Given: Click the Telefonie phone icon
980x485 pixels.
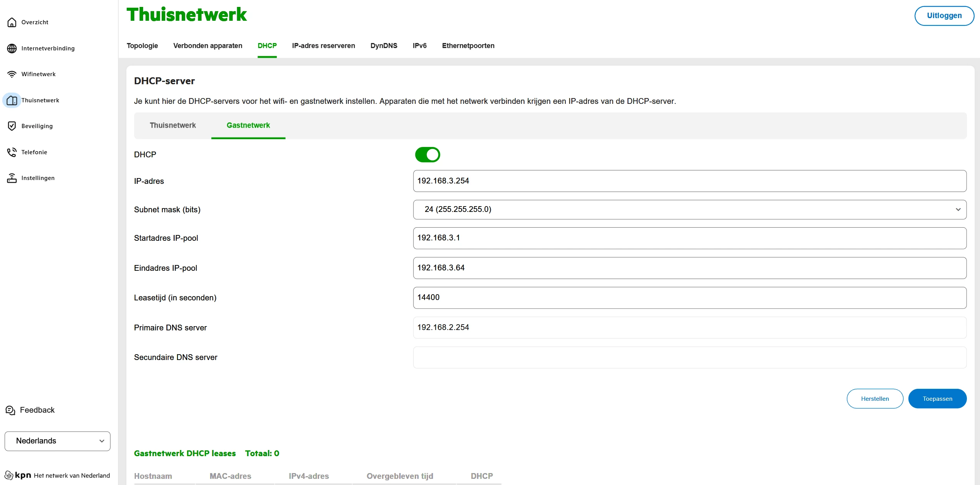Looking at the screenshot, I should coord(12,152).
